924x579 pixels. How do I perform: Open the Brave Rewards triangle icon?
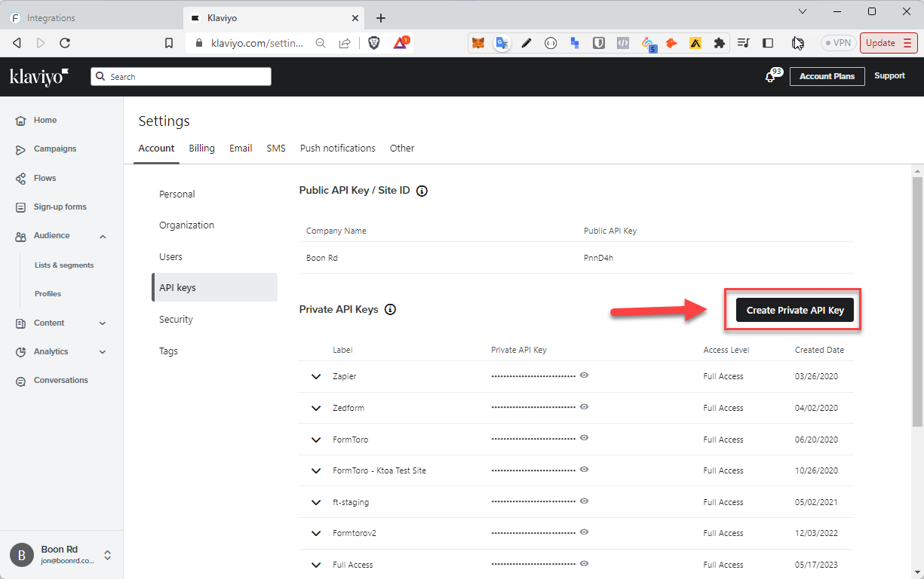(x=401, y=43)
